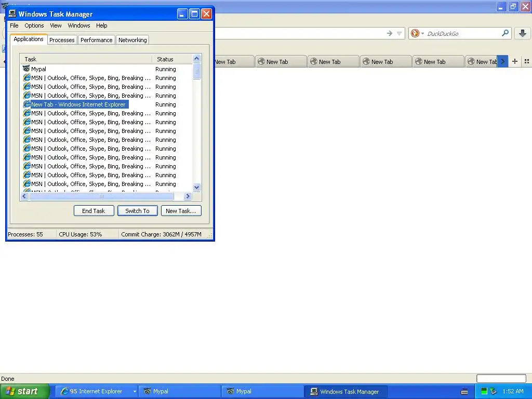Show all tabs grid icon in Mypal
This screenshot has width=532, height=399.
pos(527,61)
